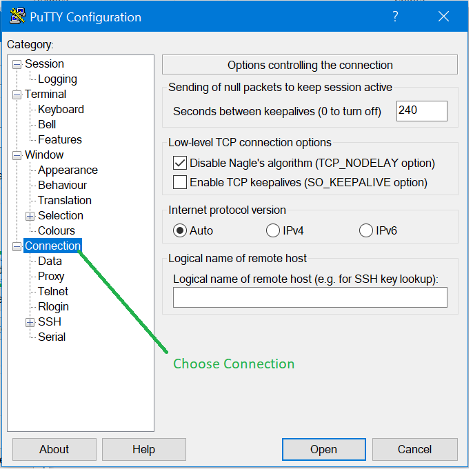The height and width of the screenshot is (476, 473).
Task: Select the Serial category item
Action: pos(52,337)
